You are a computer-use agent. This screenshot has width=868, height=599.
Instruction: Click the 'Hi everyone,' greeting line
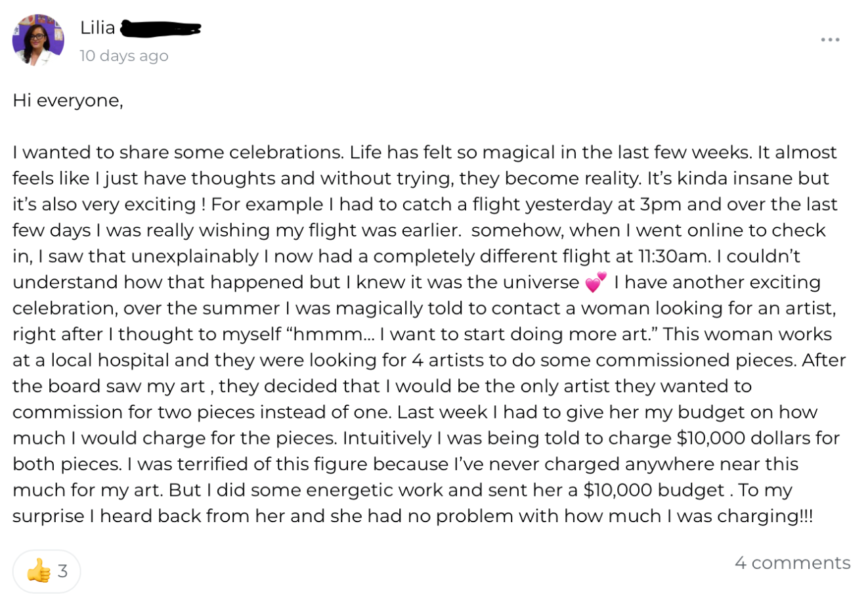pyautogui.click(x=68, y=100)
